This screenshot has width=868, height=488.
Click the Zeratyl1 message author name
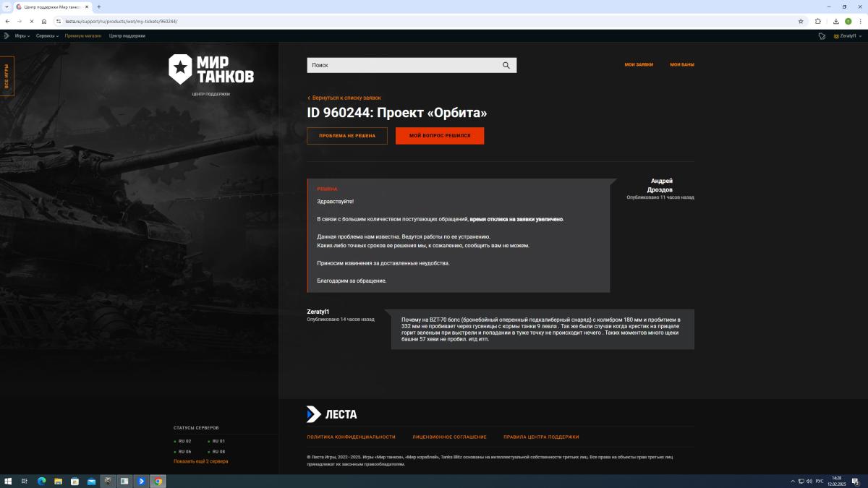pyautogui.click(x=318, y=312)
